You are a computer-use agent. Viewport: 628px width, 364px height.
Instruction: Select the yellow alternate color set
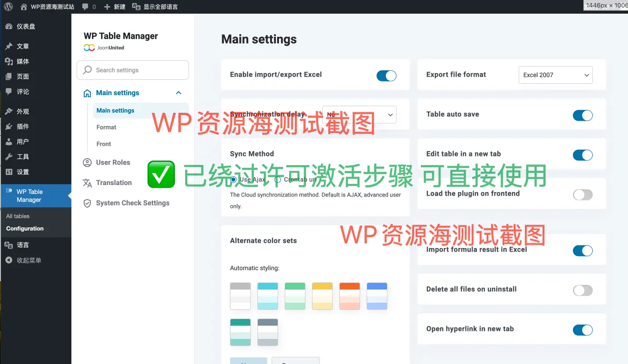pyautogui.click(x=323, y=296)
